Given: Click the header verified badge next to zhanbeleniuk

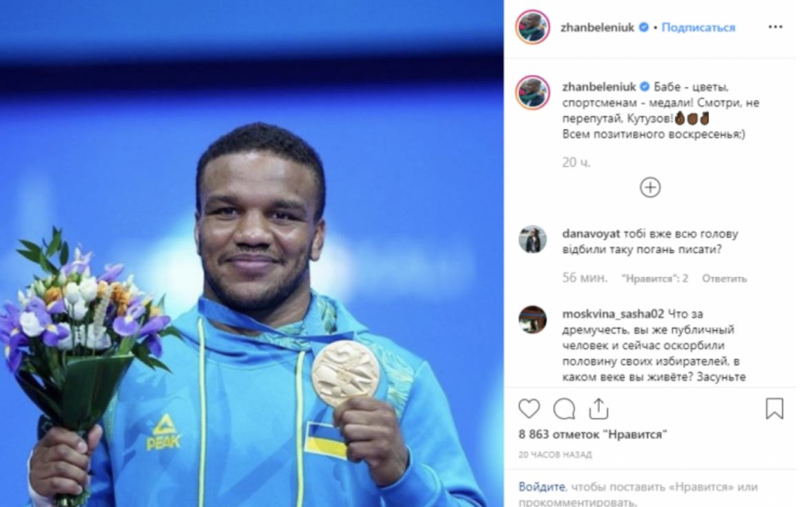Looking at the screenshot, I should [x=644, y=28].
